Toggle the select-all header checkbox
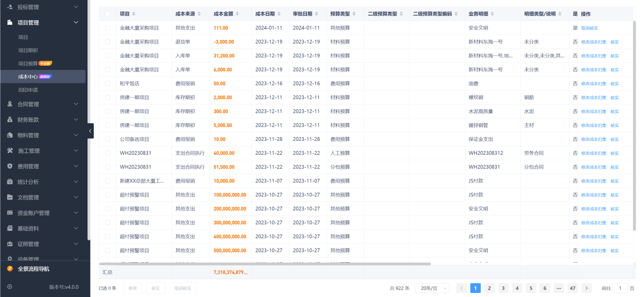Image resolution: width=644 pixels, height=297 pixels. [x=108, y=14]
